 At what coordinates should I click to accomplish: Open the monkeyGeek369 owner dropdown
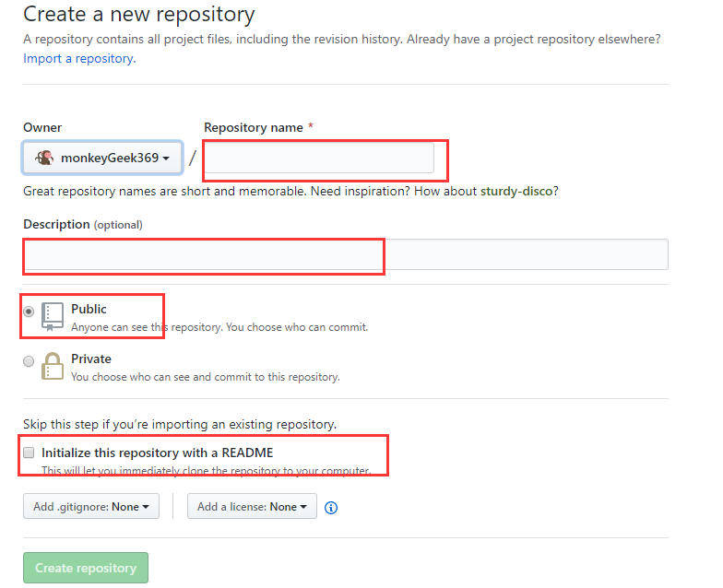[102, 158]
